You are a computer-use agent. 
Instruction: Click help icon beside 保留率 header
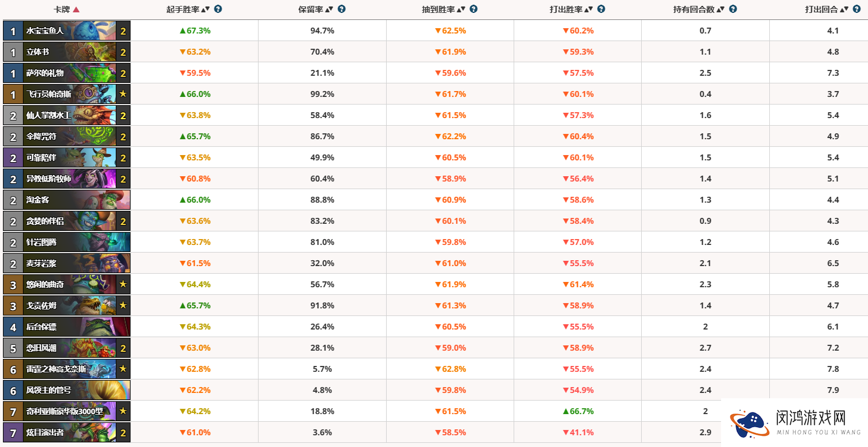coord(341,9)
